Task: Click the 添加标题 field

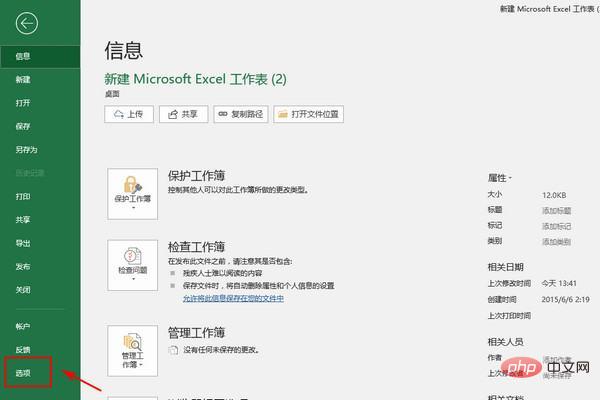Action: (x=556, y=211)
